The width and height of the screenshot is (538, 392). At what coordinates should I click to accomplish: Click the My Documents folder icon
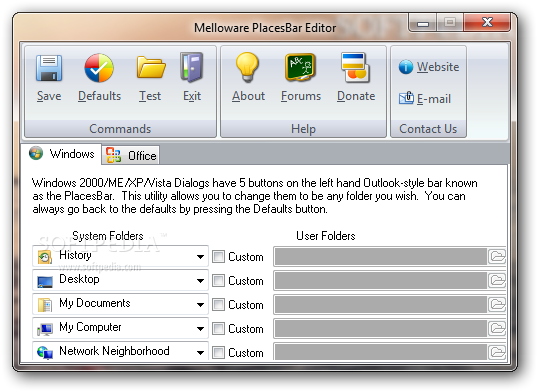click(45, 305)
